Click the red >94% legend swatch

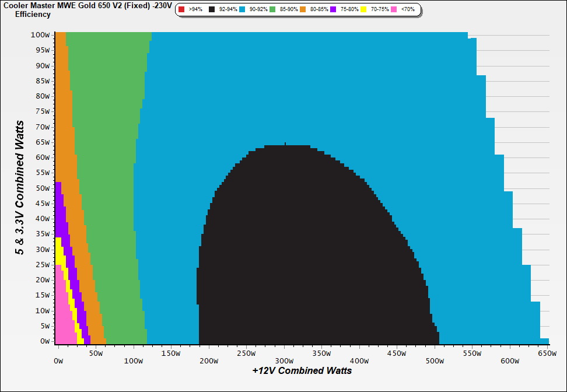(x=181, y=10)
